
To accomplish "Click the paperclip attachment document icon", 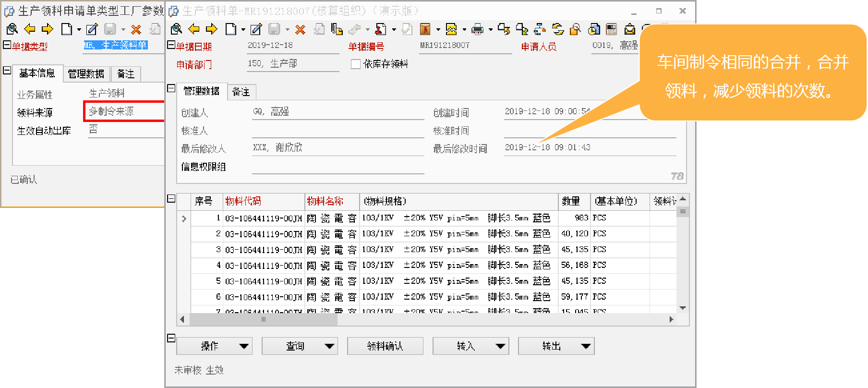I will 337,29.
